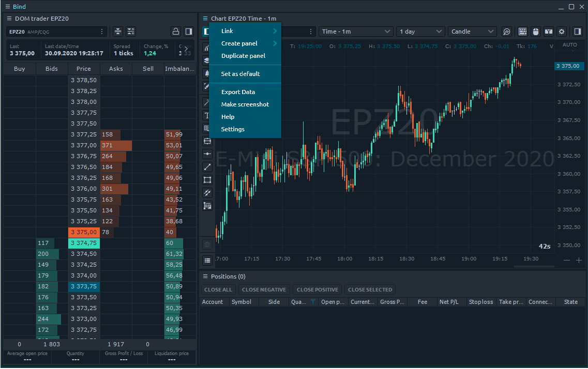The image size is (588, 369).
Task: Click the EPZ20 symbol field in DOM trader
Action: click(52, 32)
